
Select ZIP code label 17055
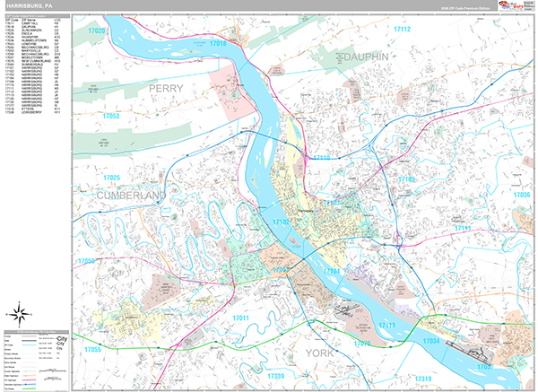coord(93,350)
